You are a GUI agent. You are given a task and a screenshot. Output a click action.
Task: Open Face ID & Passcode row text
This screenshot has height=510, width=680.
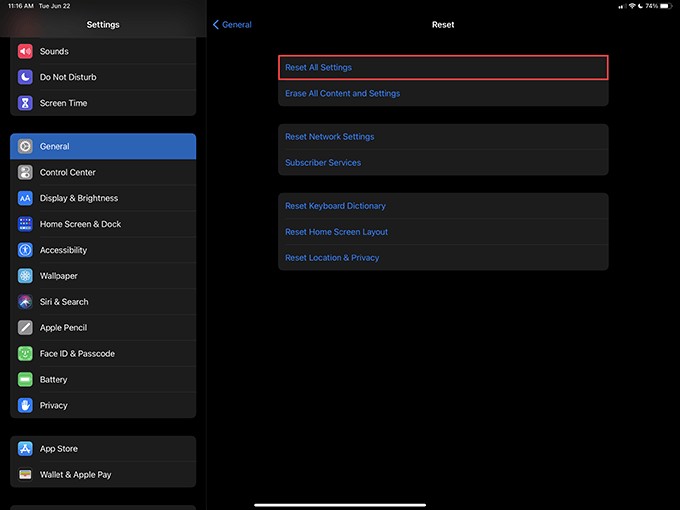pyautogui.click(x=77, y=354)
